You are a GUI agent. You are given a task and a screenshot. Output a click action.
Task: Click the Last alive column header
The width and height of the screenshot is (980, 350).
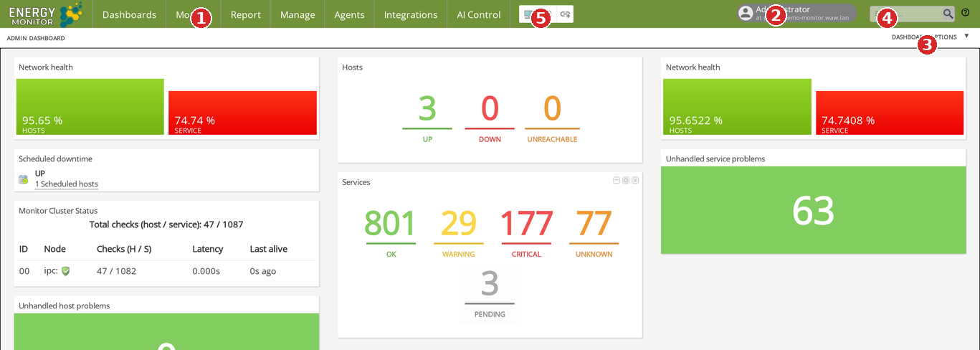(x=269, y=249)
